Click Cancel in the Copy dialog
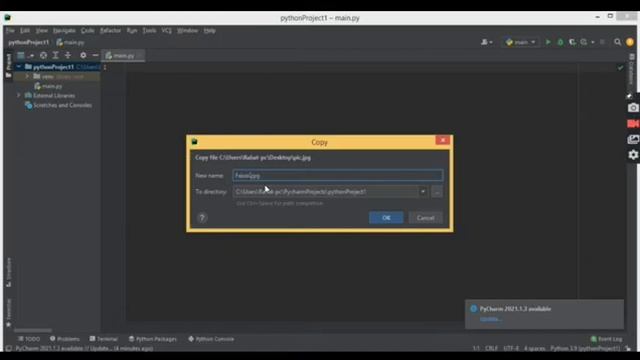 point(425,218)
